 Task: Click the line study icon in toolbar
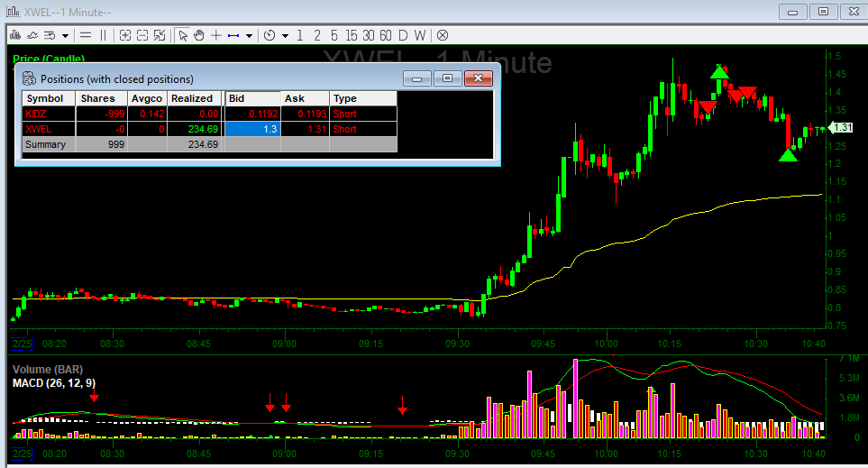point(32,35)
